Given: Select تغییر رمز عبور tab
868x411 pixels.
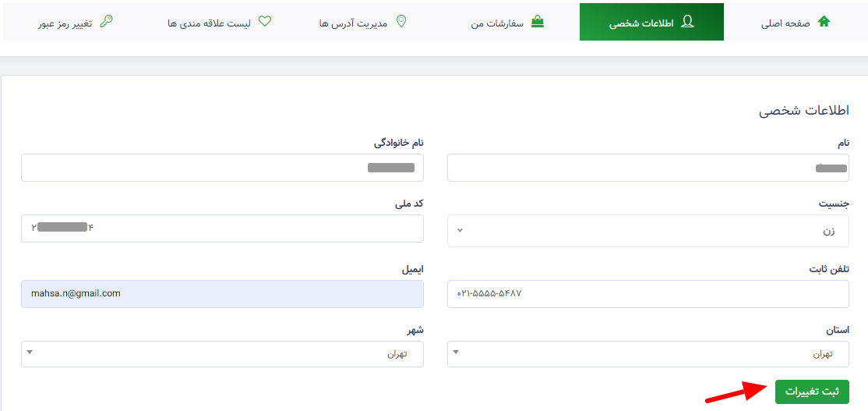Looking at the screenshot, I should click(x=76, y=22).
